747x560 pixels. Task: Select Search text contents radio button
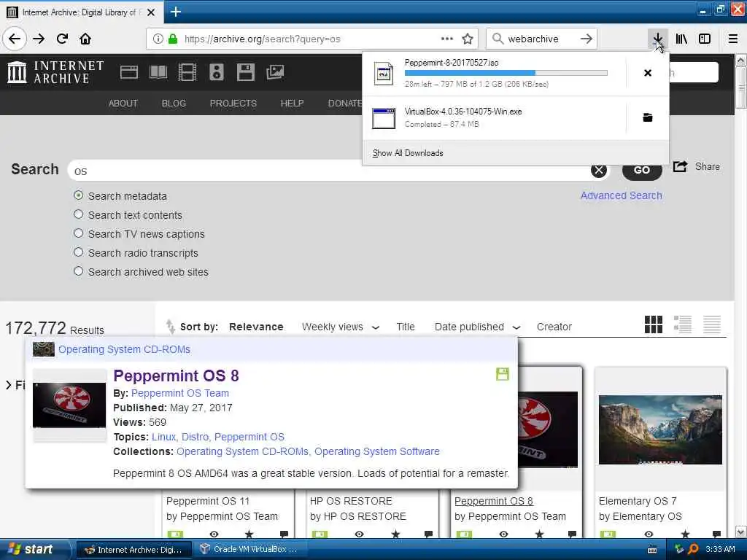[79, 214]
